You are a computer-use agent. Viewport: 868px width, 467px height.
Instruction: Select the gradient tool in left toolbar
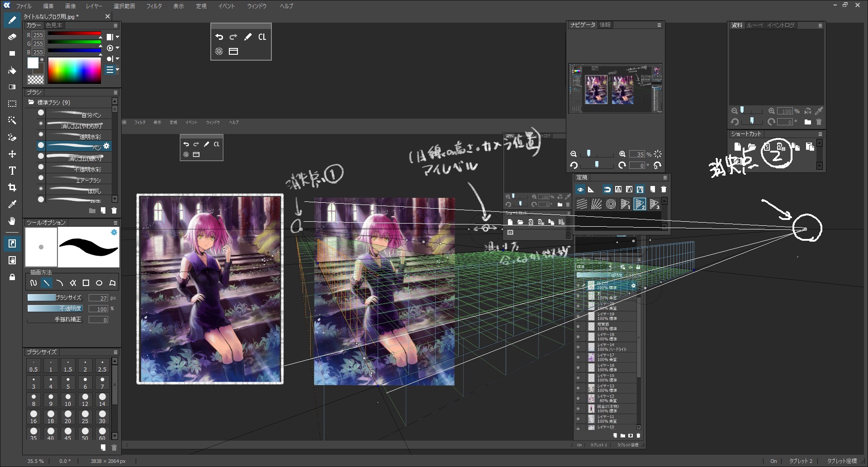(12, 87)
